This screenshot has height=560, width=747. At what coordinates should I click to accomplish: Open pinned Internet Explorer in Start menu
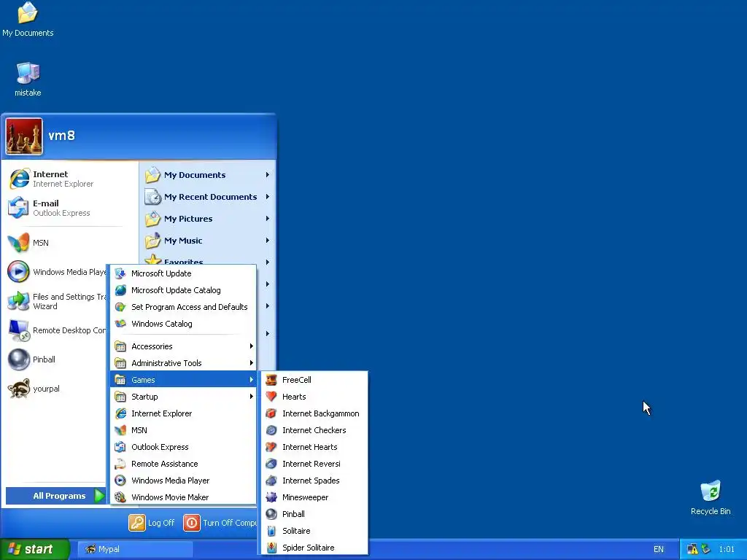[x=70, y=179]
